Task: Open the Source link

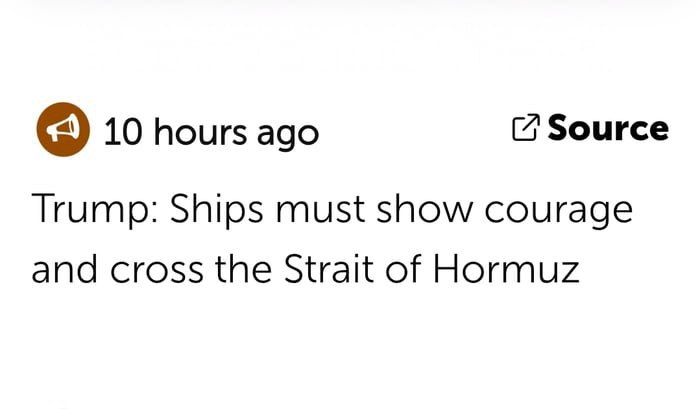Action: tap(590, 129)
